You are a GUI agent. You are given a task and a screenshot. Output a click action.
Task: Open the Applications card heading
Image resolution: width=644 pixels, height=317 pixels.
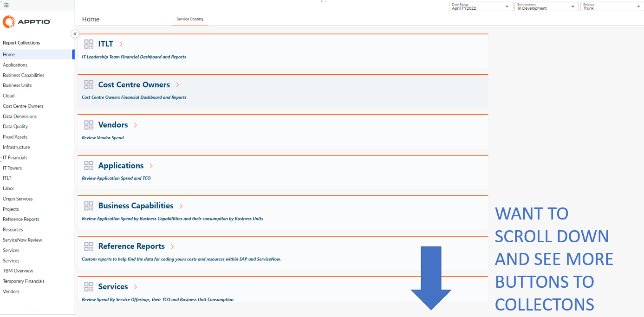tap(121, 166)
